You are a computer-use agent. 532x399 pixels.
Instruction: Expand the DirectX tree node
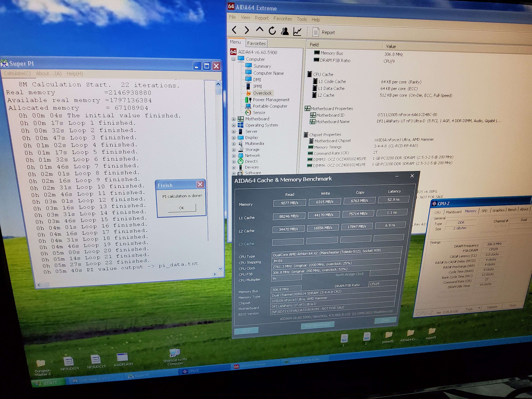tap(234, 162)
